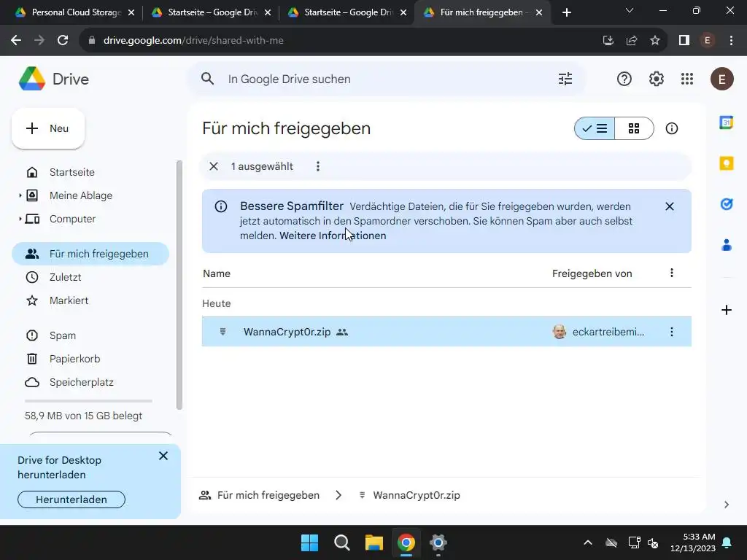
Task: Open Google Tasks side panel icon
Action: click(x=726, y=204)
